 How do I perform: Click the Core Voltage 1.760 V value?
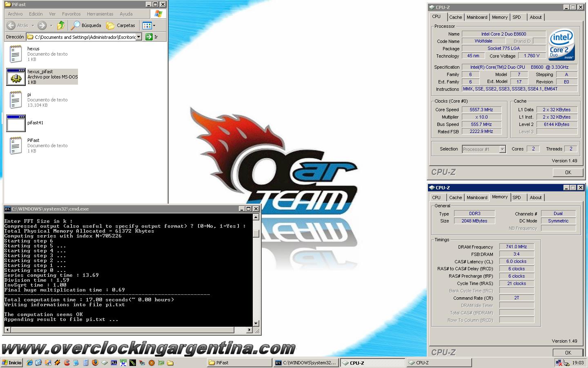tap(532, 56)
